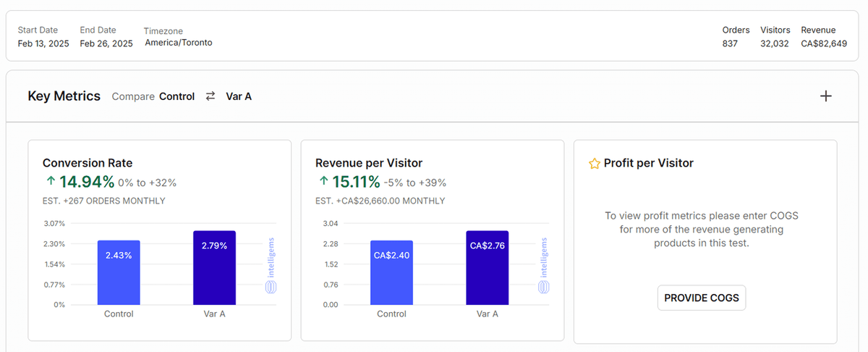Click the Revenue total CA$82,649
Image resolution: width=868 pixels, height=352 pixels.
[824, 43]
